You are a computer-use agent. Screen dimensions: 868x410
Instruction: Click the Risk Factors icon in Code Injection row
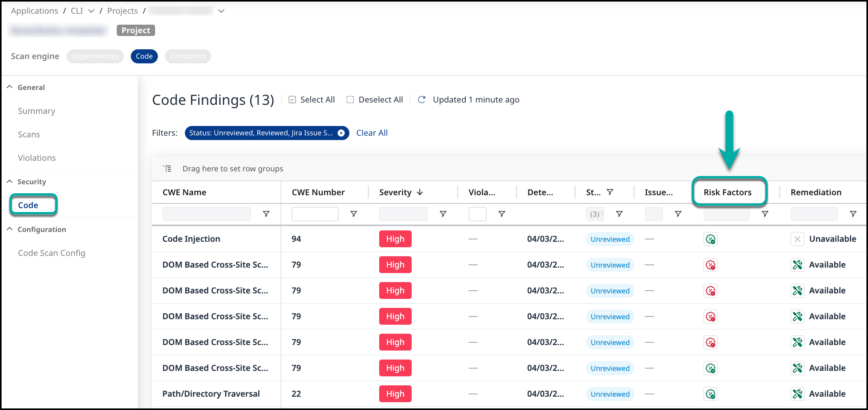click(x=710, y=239)
